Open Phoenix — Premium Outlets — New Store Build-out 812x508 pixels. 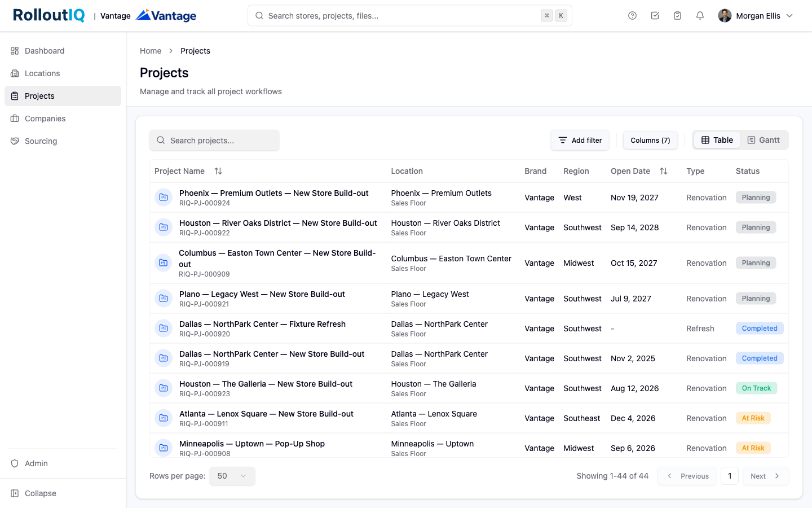click(274, 193)
